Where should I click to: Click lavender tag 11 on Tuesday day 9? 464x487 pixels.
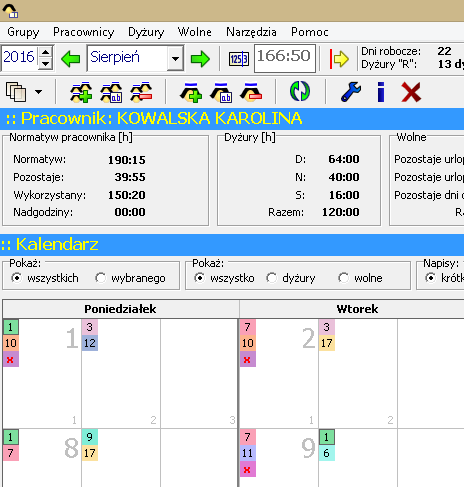click(248, 453)
